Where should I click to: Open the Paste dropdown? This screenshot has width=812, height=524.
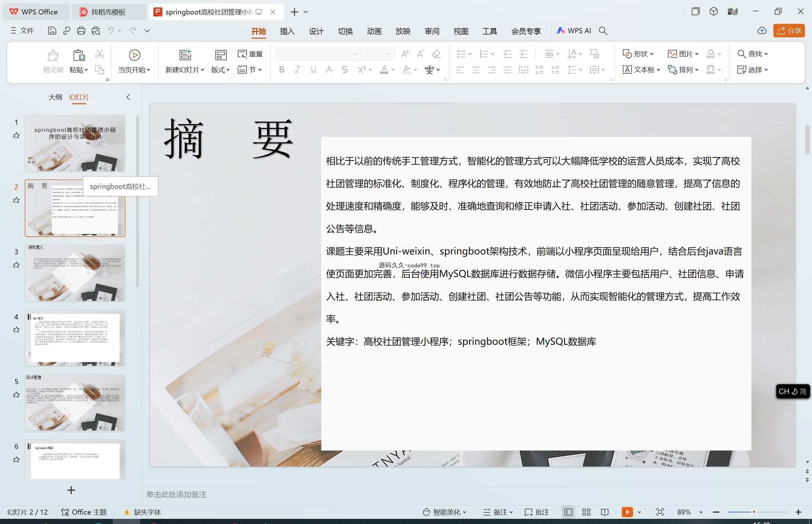(79, 70)
